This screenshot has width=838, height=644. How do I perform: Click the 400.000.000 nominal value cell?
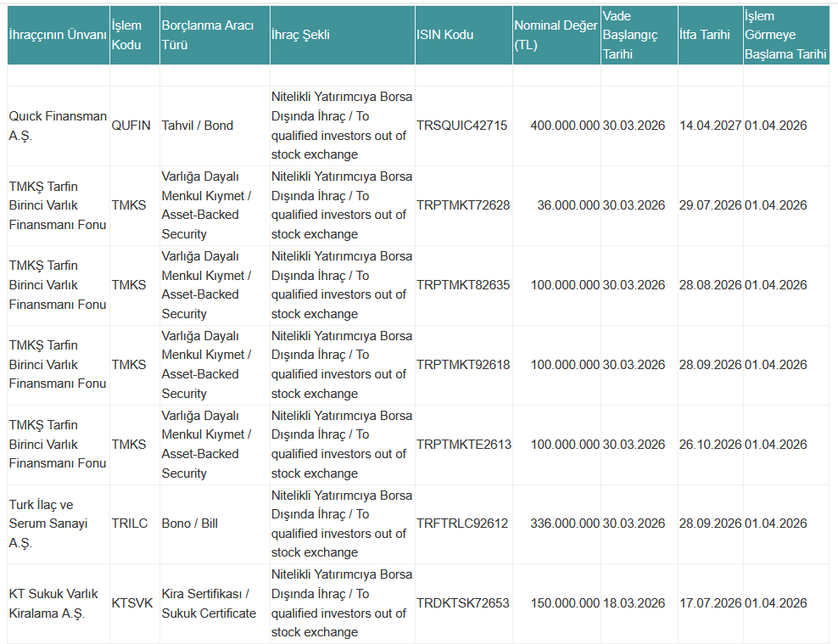(x=565, y=126)
